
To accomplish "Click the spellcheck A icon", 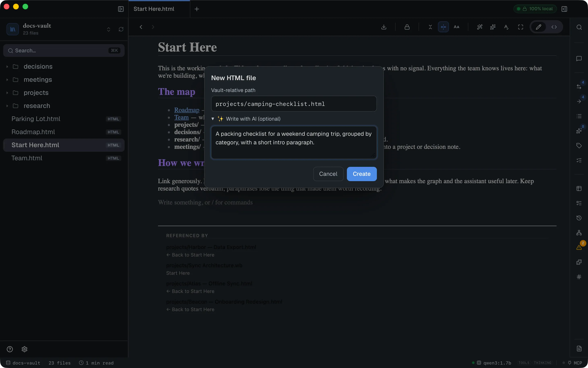I will coord(506,27).
